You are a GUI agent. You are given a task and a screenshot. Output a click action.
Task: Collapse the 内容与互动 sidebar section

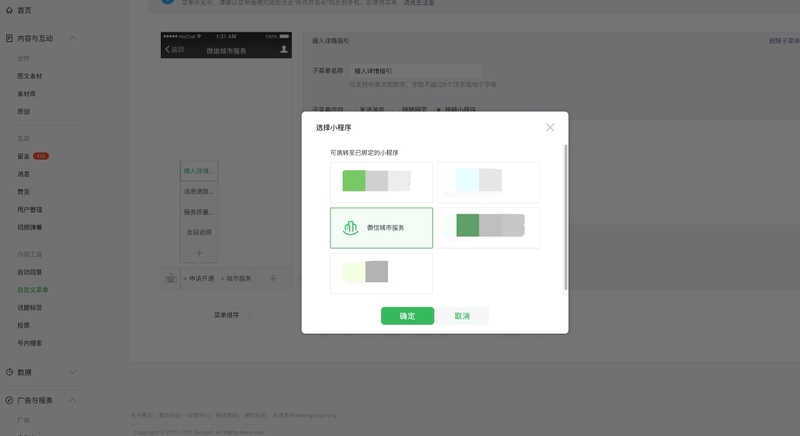tap(72, 38)
